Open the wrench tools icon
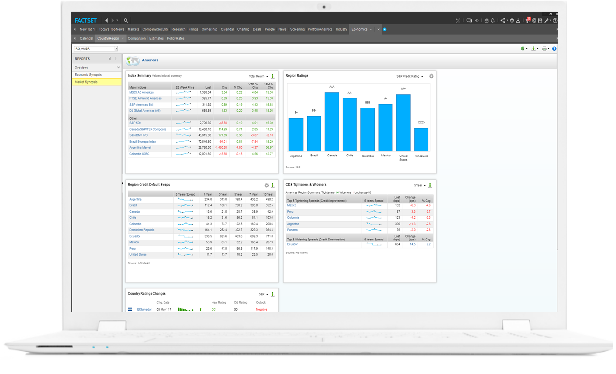616x374 pixels. 546,20
